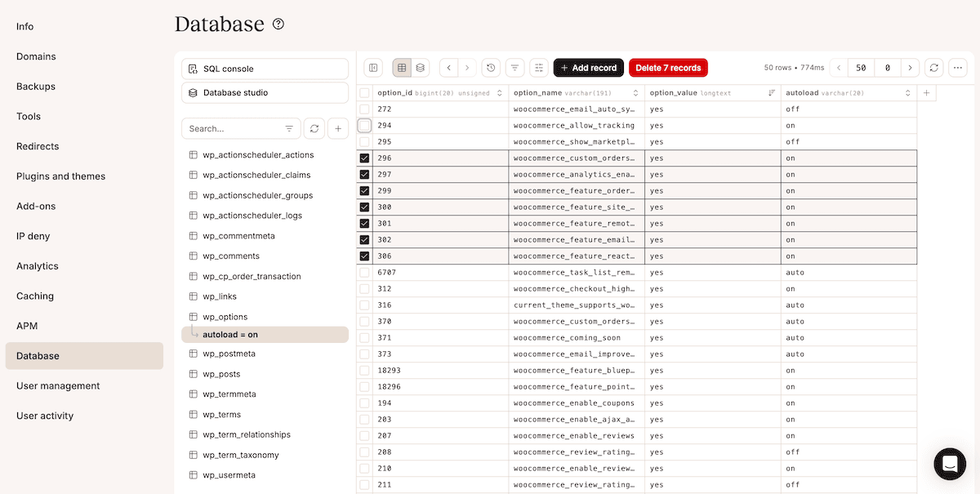The height and width of the screenshot is (494, 980).
Task: Open the column visibility settings icon
Action: coord(538,68)
